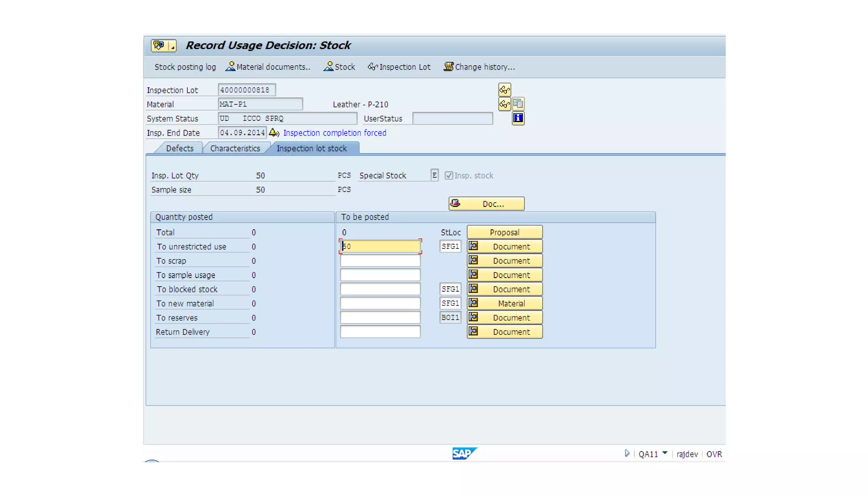Toggle the Insp. stock checkbox
Image resolution: width=868 pixels, height=496 pixels.
pyautogui.click(x=449, y=176)
